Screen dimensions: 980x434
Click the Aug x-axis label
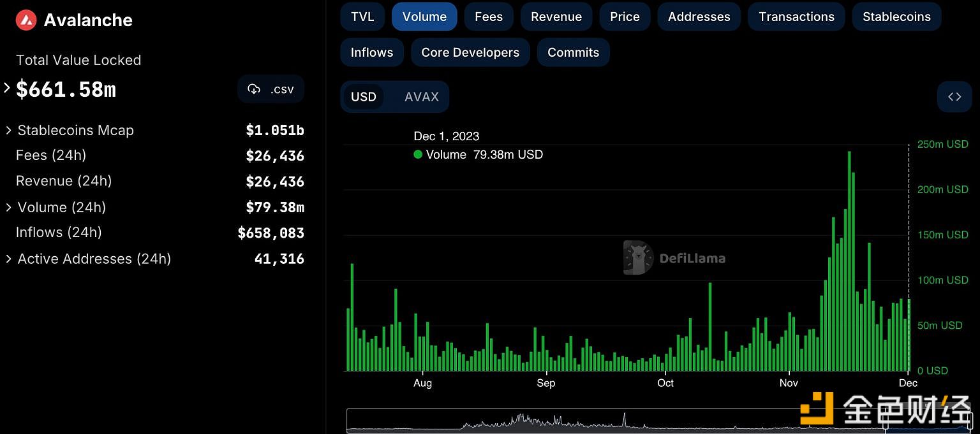(x=422, y=383)
